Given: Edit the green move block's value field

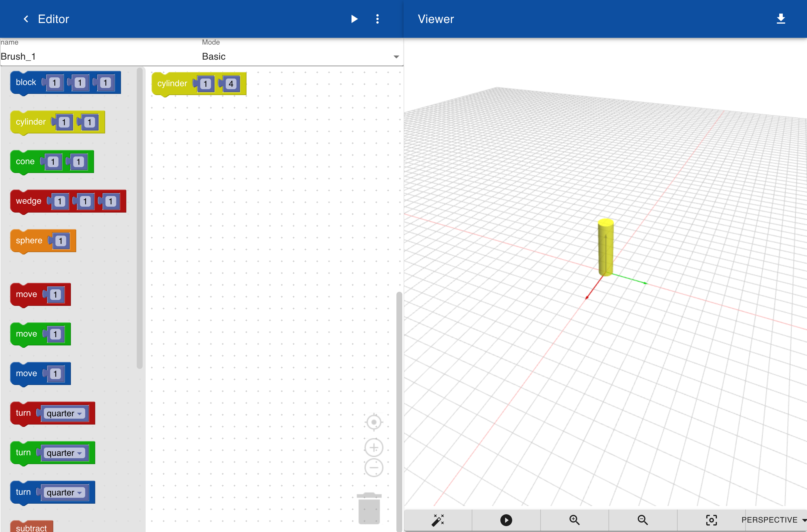Looking at the screenshot, I should click(55, 334).
